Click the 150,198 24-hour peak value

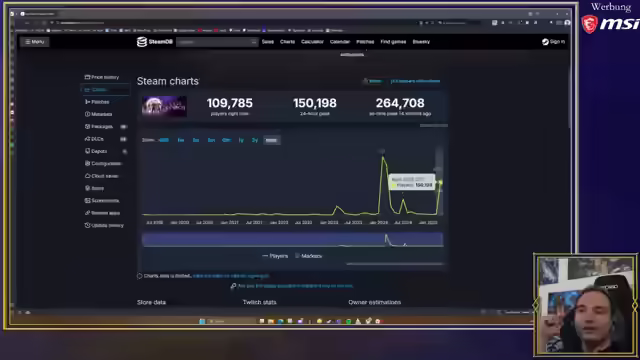pyautogui.click(x=315, y=103)
